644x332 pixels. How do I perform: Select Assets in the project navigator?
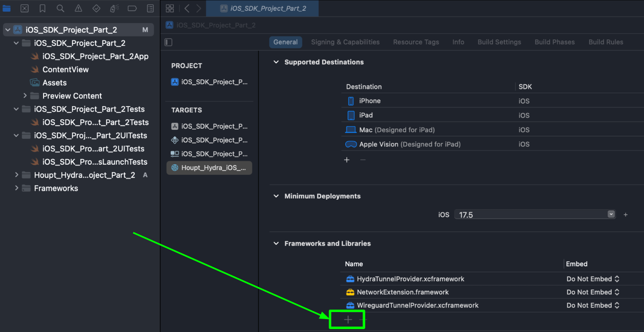tap(54, 83)
